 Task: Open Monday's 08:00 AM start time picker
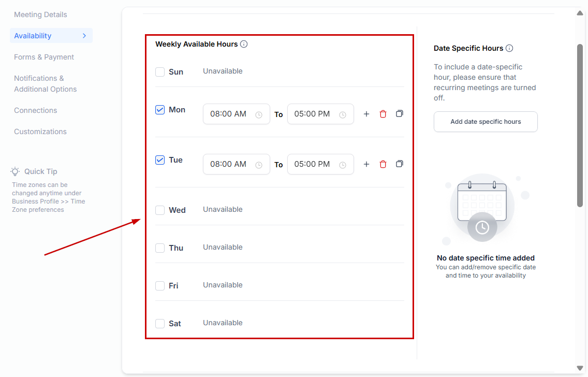(x=236, y=114)
